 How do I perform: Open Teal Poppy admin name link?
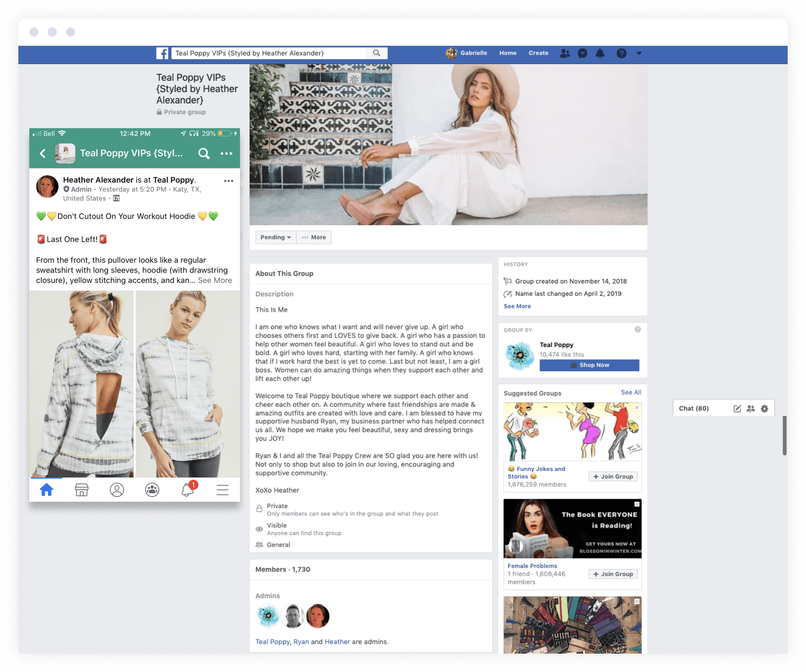272,642
